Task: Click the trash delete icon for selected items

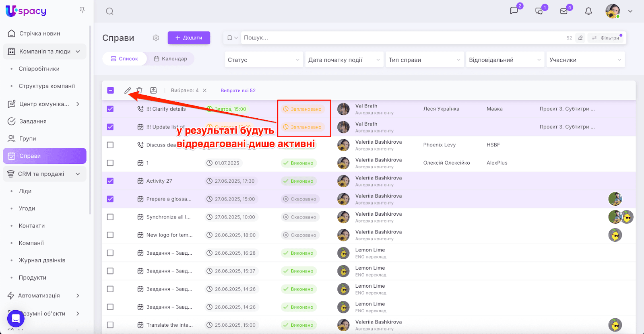Action: [x=139, y=91]
